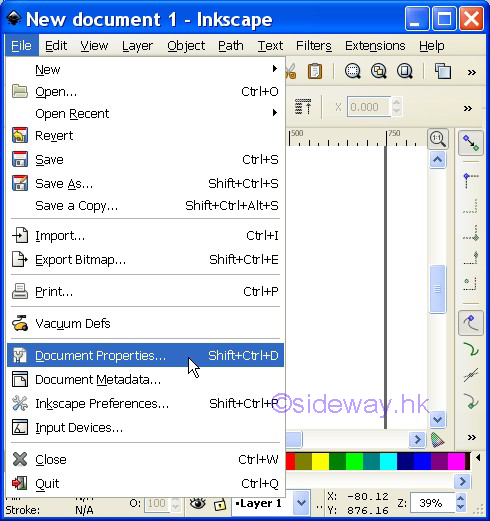Toggle snap from bounding box midpoints
Viewport: 490px width, 521px height.
point(471,258)
